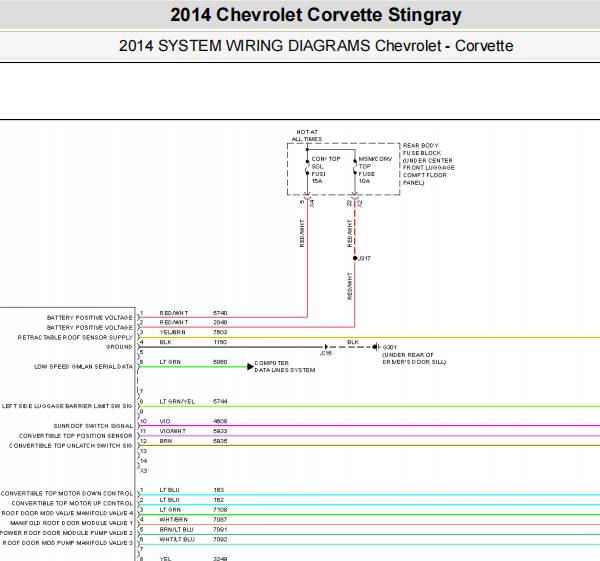Click the Computer Data Lines System reference
This screenshot has height=561, width=600.
285,367
